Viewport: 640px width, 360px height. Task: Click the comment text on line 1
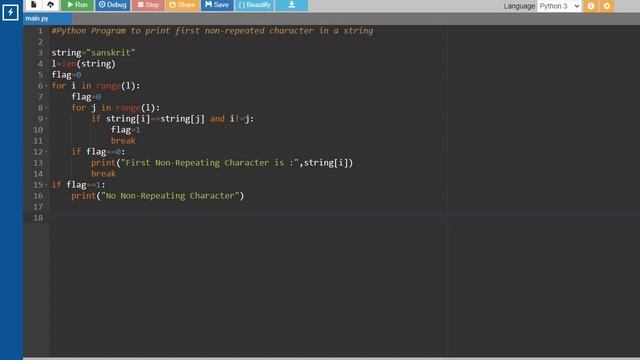(x=212, y=31)
